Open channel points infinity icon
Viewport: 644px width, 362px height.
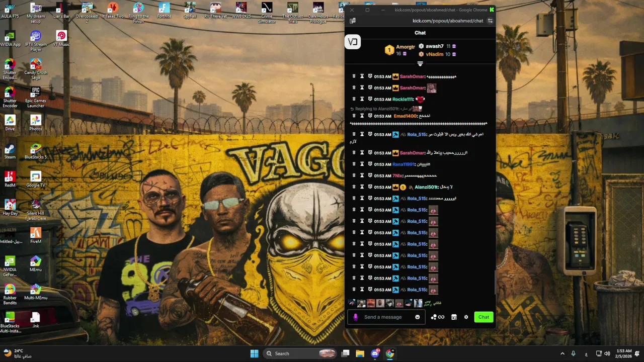[438, 317]
